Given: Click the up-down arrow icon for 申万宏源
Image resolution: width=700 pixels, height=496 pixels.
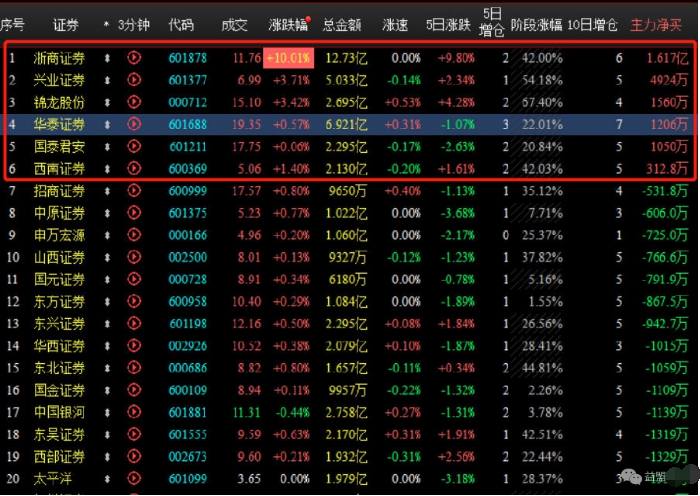Looking at the screenshot, I should [x=107, y=235].
